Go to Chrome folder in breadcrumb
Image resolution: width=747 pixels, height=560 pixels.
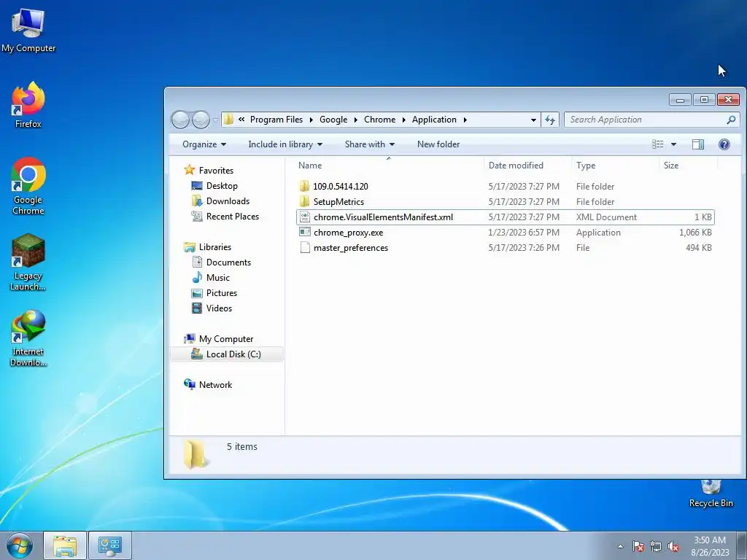(x=379, y=120)
